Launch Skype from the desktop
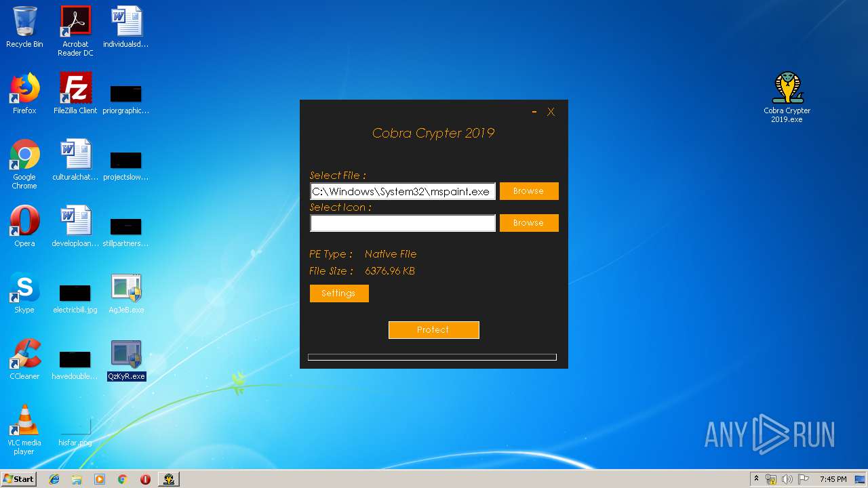This screenshot has height=488, width=868. click(24, 293)
